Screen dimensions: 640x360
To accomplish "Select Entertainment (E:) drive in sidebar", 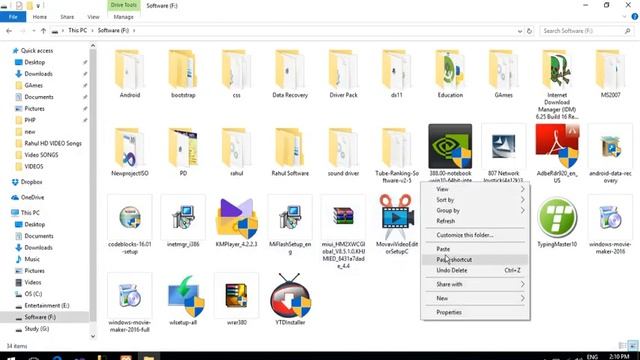I will click(x=47, y=305).
